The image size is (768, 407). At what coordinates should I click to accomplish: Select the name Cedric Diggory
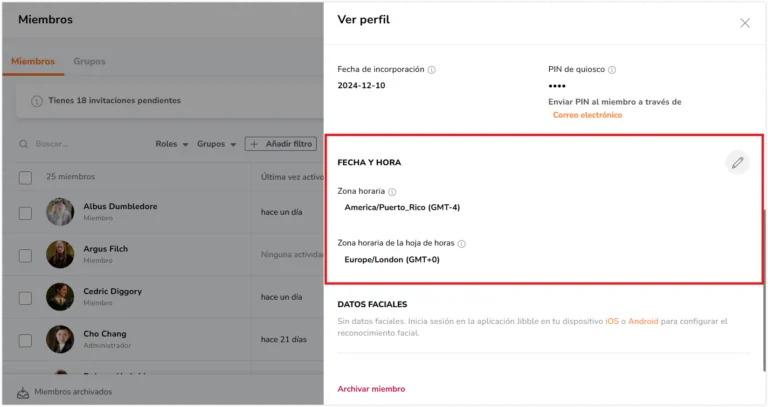113,291
